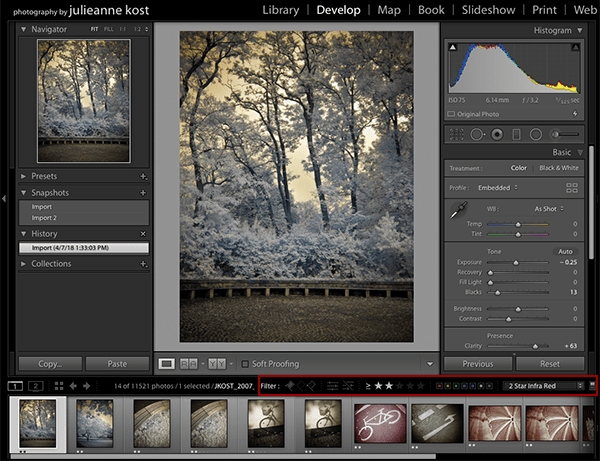Click the Reset button

tap(550, 364)
